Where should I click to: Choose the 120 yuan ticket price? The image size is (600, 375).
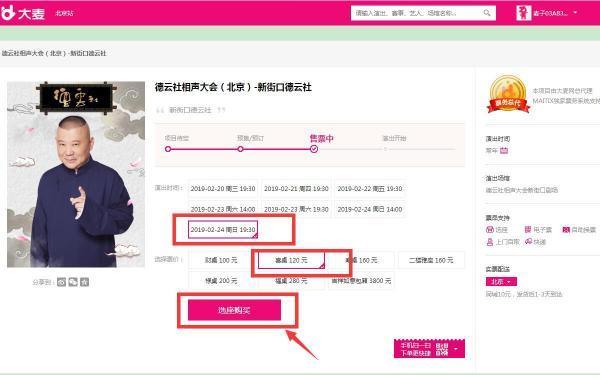pyautogui.click(x=291, y=260)
